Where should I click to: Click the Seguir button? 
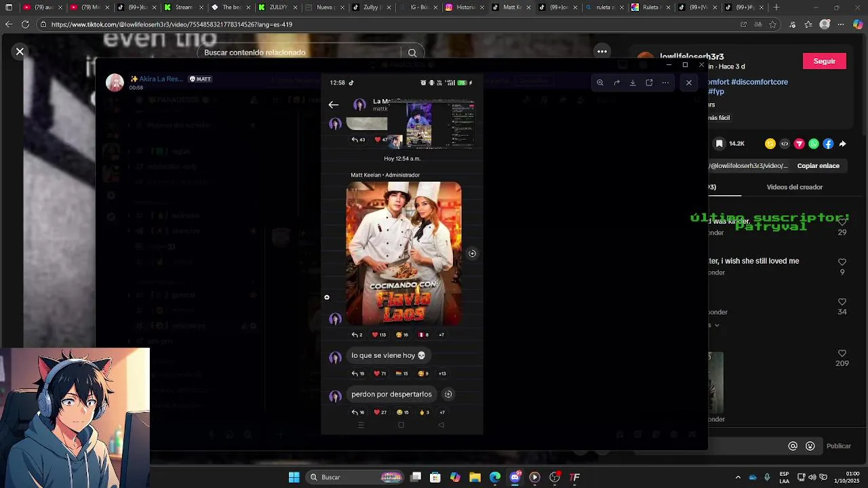[825, 61]
